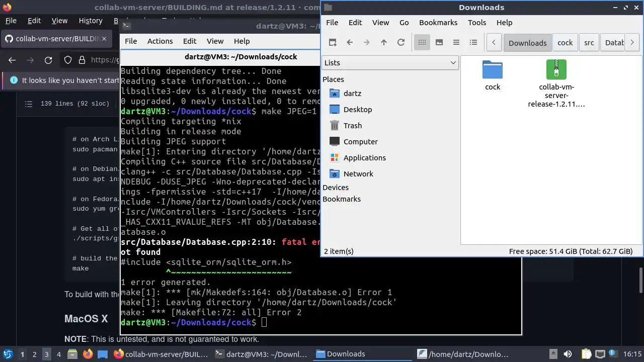Open Firefox History menu
Screen dimensions: 644x362
tap(91, 21)
